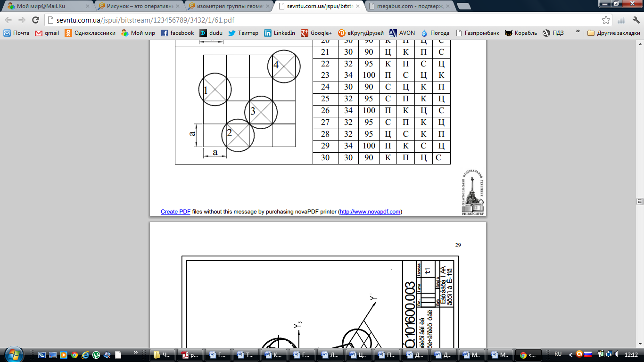Open the Мой мир bookmark
This screenshot has height=362, width=644.
click(138, 33)
